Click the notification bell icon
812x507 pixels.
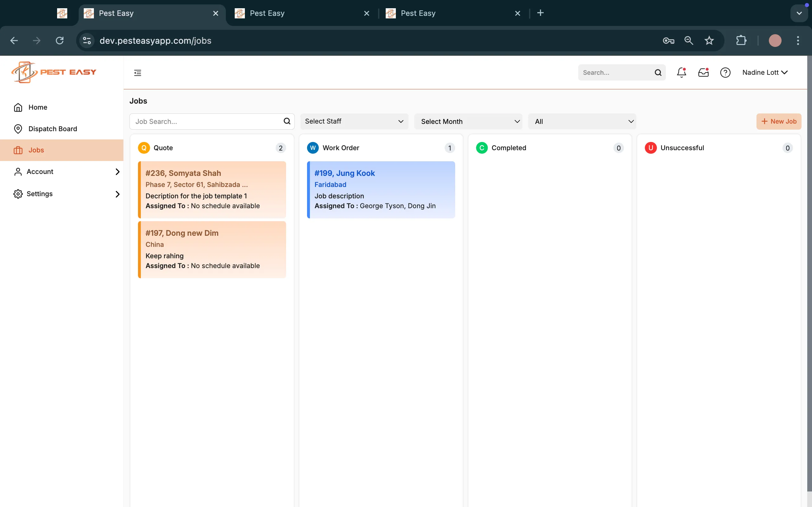click(x=681, y=73)
